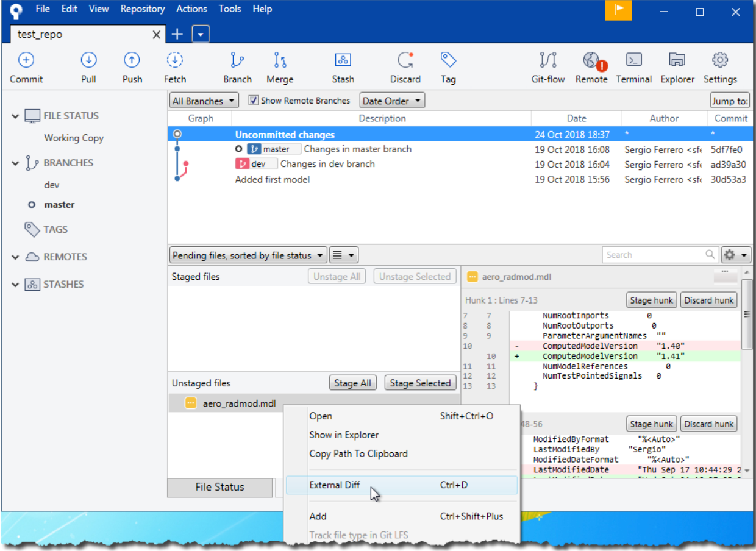The height and width of the screenshot is (551, 756).
Task: Open the Branch tool
Action: [x=237, y=60]
